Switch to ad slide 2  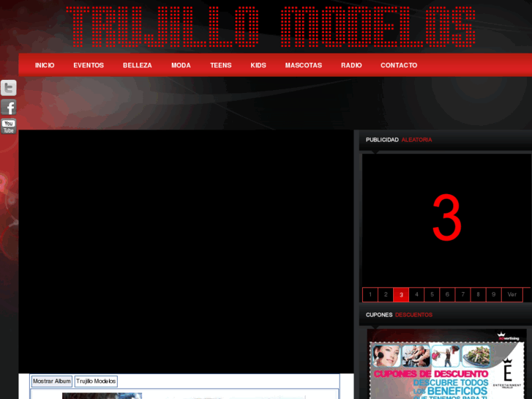tap(386, 295)
